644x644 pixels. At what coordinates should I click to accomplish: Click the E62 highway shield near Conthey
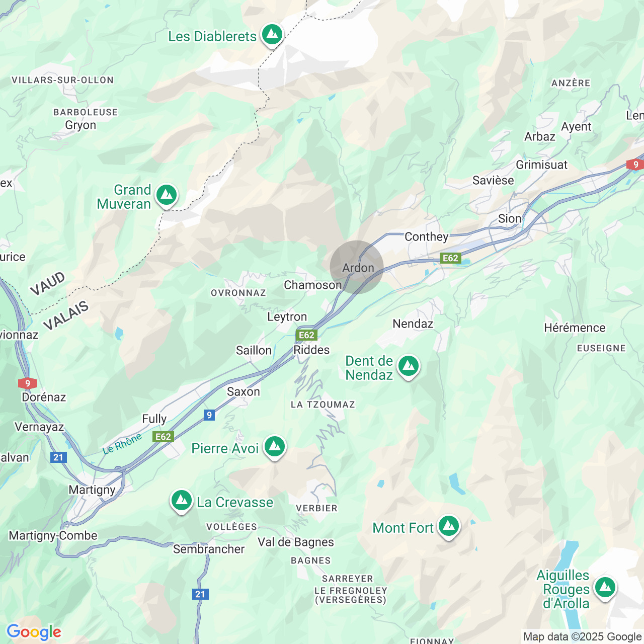pyautogui.click(x=450, y=258)
